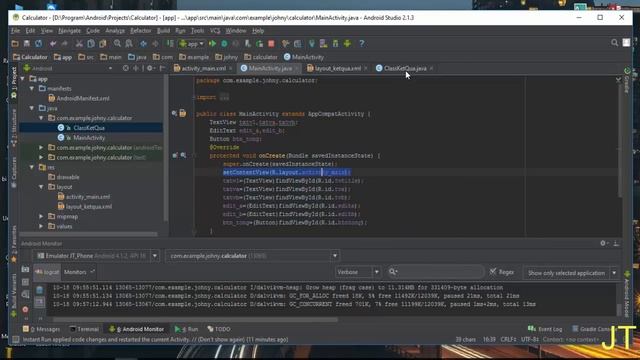Run the app with the green play icon

[213, 43]
